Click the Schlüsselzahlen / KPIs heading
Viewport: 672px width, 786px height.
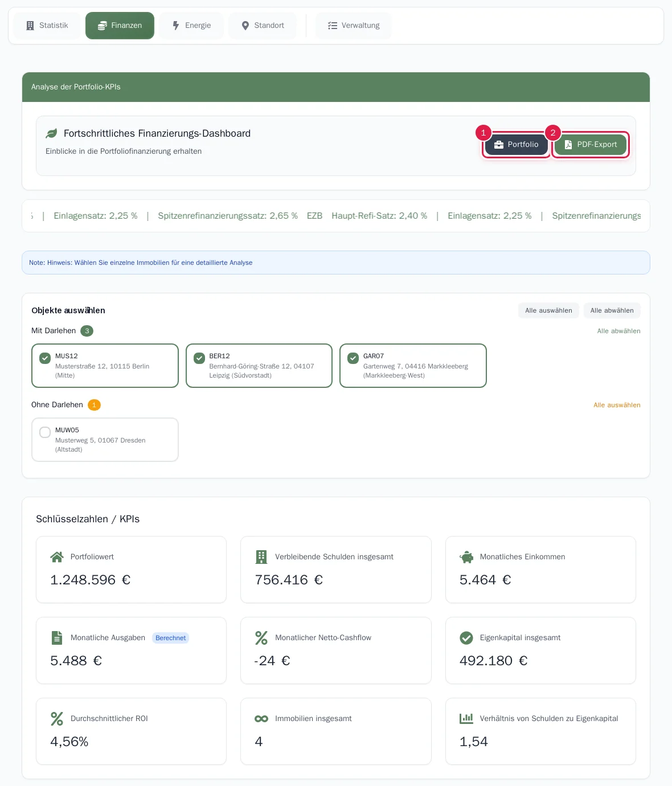coord(88,519)
